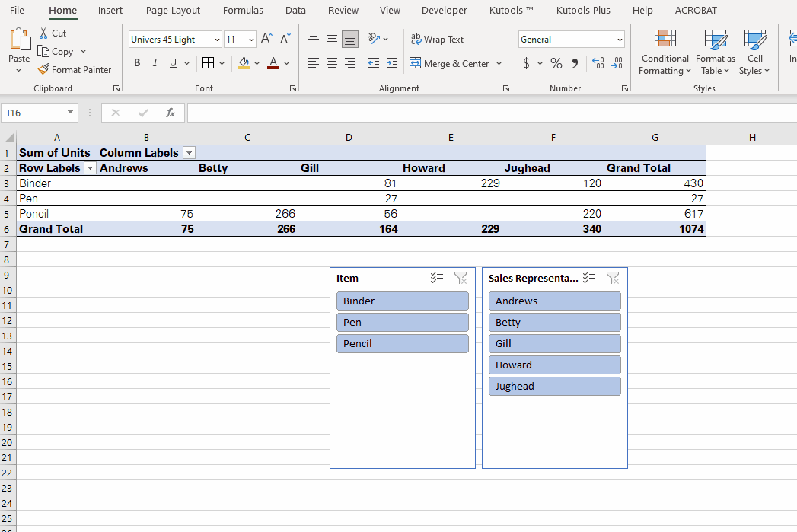Click the Increase Decimal icon
This screenshot has width=797, height=532.
coord(597,63)
